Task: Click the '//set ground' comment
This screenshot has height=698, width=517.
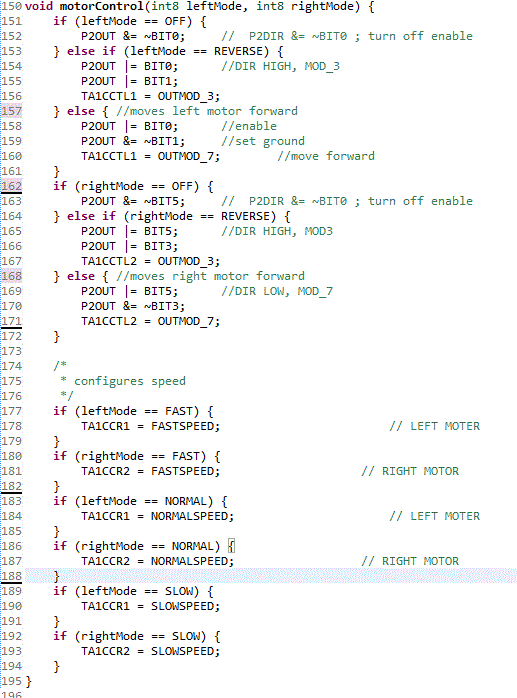Action: point(263,142)
